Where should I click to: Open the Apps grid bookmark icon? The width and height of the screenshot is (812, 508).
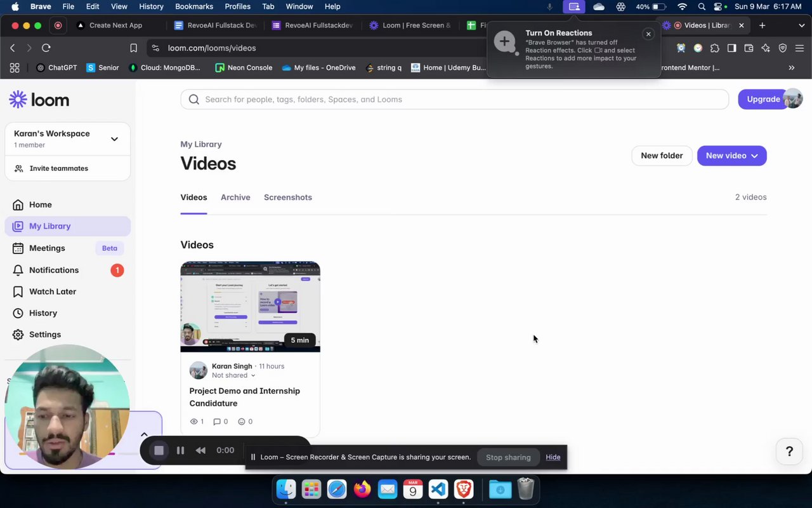click(x=15, y=67)
